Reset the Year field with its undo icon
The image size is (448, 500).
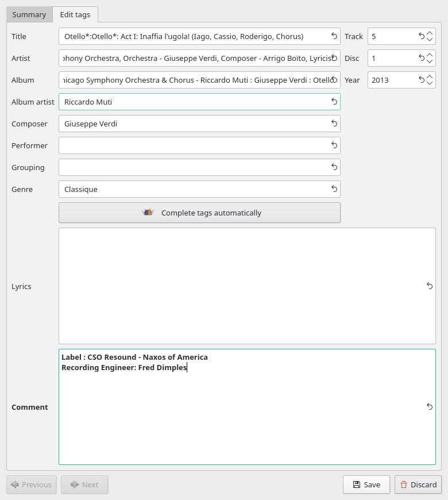point(422,80)
